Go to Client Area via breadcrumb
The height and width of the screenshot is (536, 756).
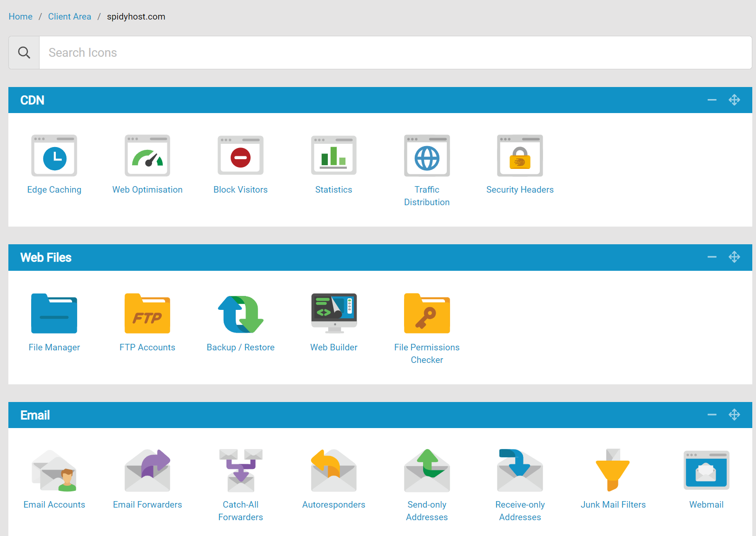point(69,16)
